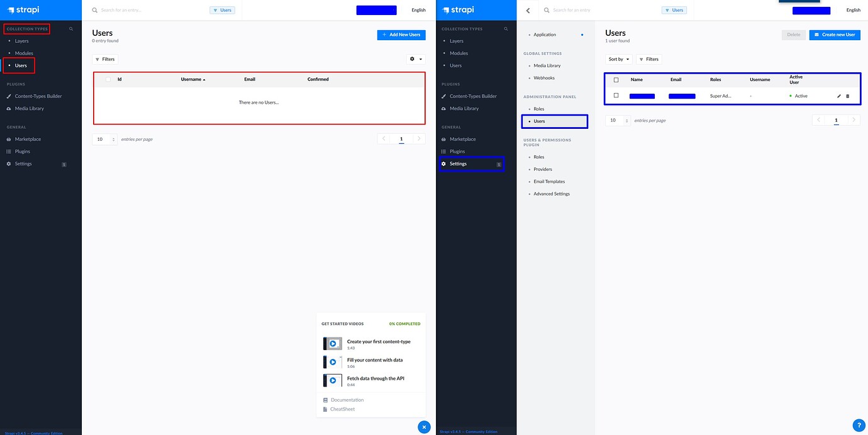The width and height of the screenshot is (868, 435).
Task: Open the Documentation link under the videos
Action: tap(347, 400)
